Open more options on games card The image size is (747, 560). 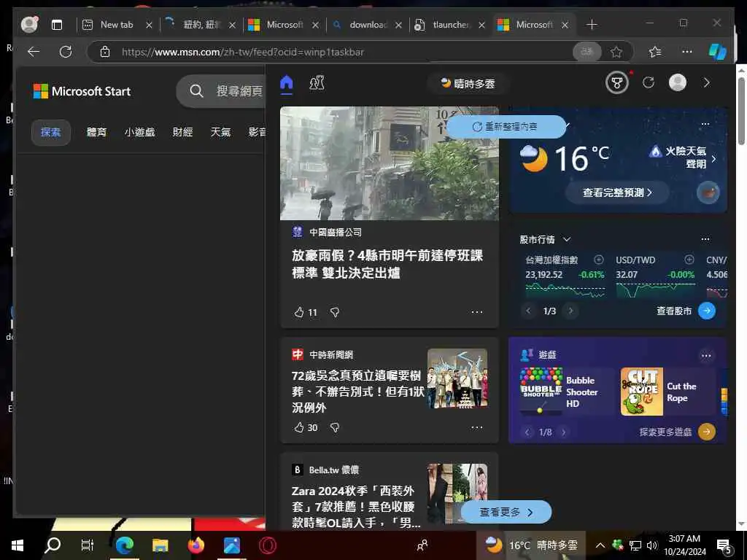(706, 356)
